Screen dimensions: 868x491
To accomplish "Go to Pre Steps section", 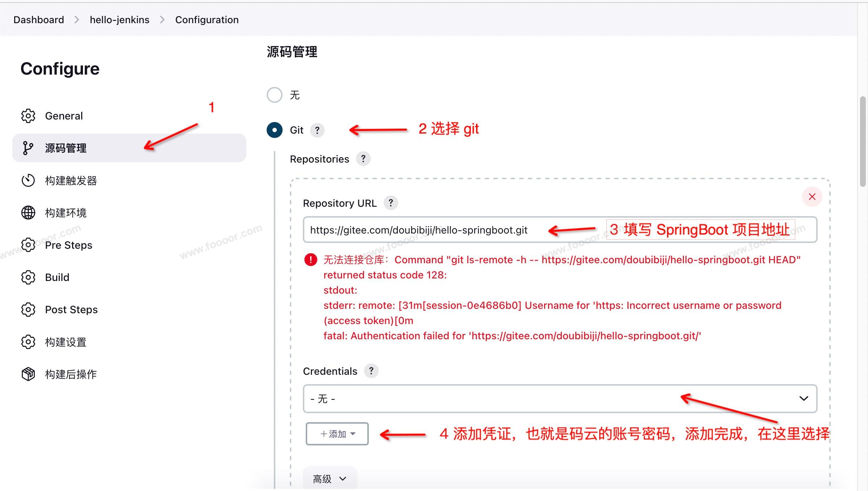I will (x=68, y=245).
